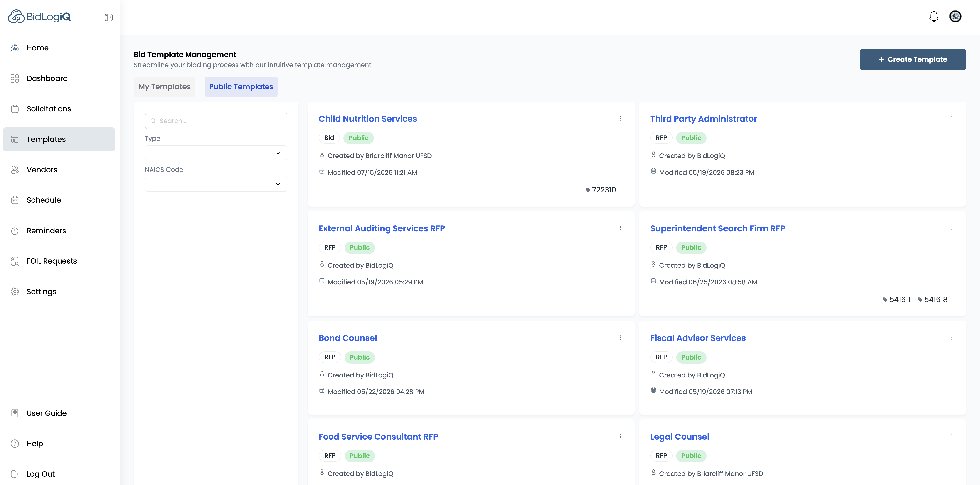Screen dimensions: 980x485
Task: Focus the template Search field
Action: pyautogui.click(x=216, y=121)
